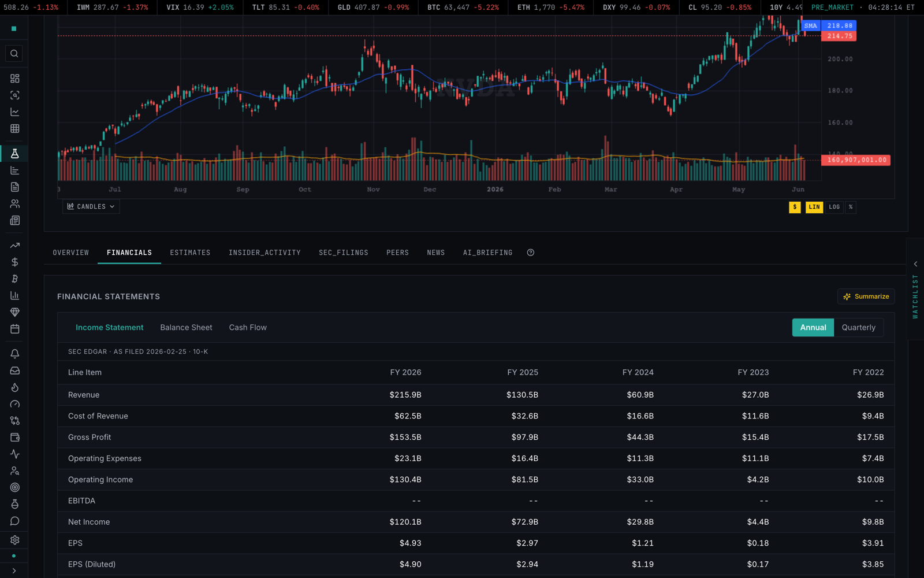Switch to the ESTIMATES tab

190,253
